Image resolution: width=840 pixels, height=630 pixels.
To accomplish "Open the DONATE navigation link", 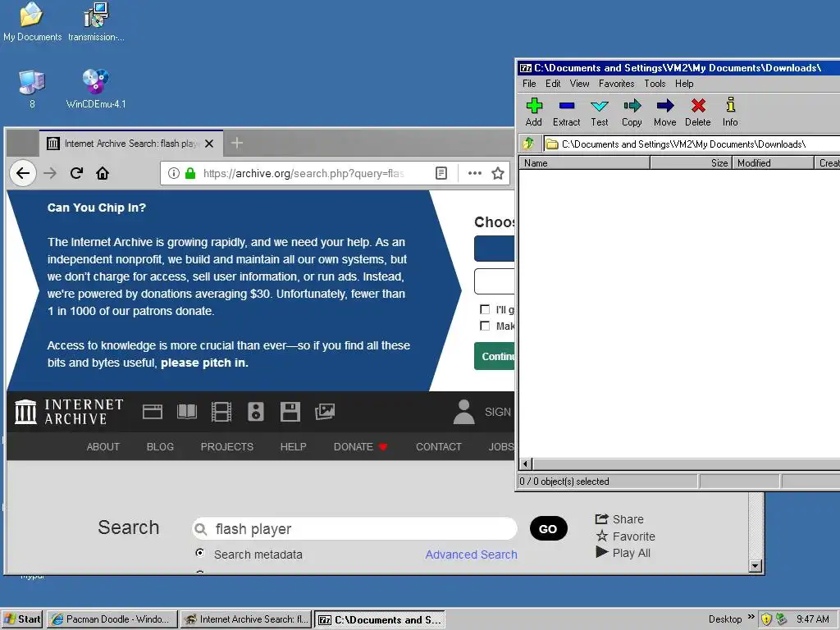I will coord(360,447).
